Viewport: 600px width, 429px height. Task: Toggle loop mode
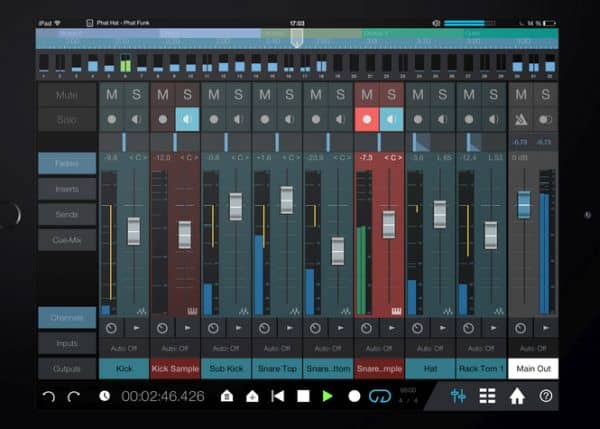[380, 396]
